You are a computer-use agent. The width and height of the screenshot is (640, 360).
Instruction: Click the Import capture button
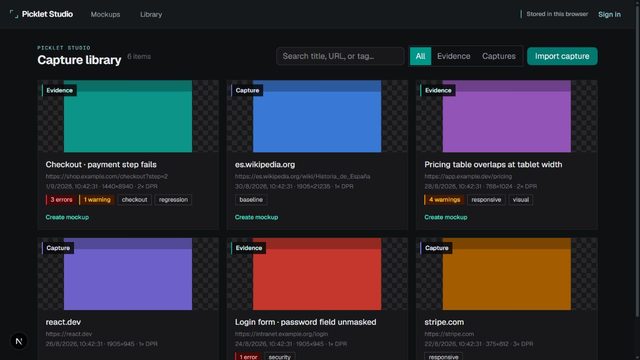pyautogui.click(x=562, y=56)
